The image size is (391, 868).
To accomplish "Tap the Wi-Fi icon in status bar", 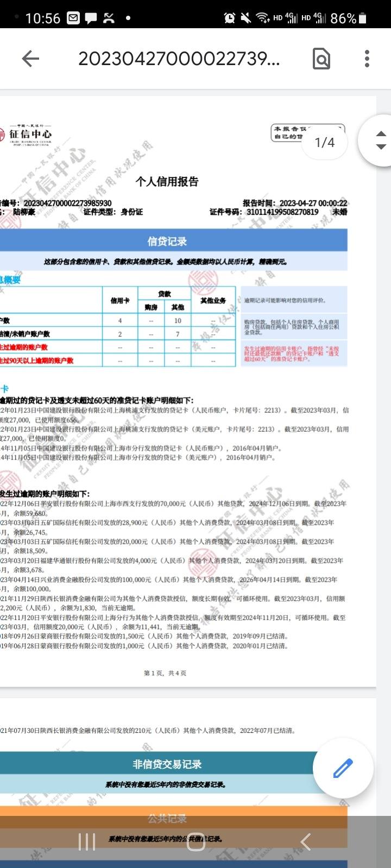I will point(263,18).
